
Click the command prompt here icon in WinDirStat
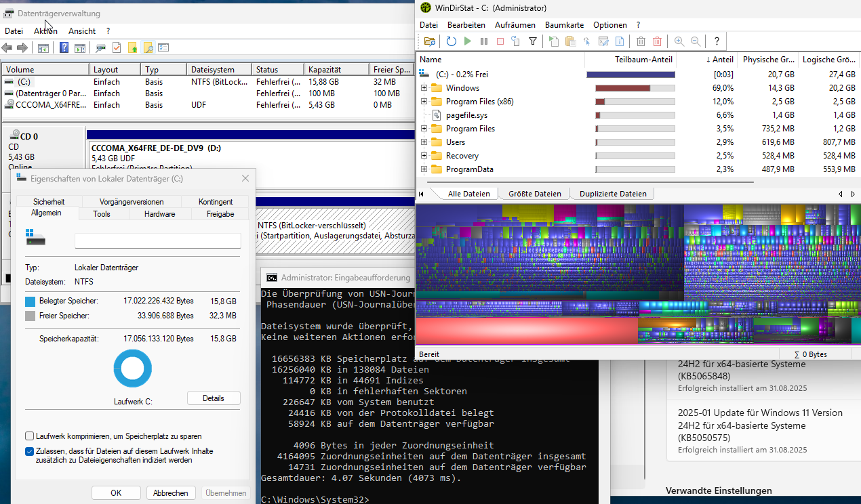603,41
